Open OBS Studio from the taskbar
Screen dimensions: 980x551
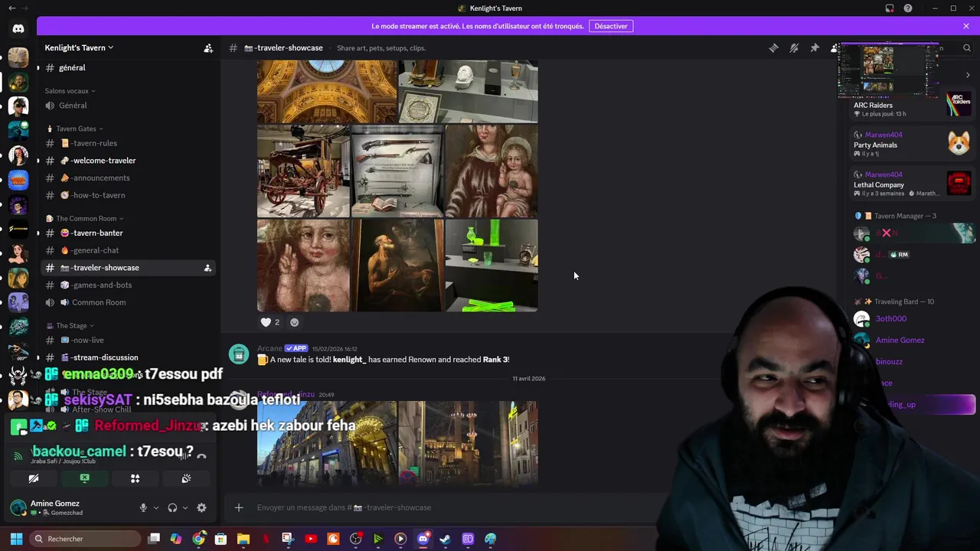pos(355,539)
